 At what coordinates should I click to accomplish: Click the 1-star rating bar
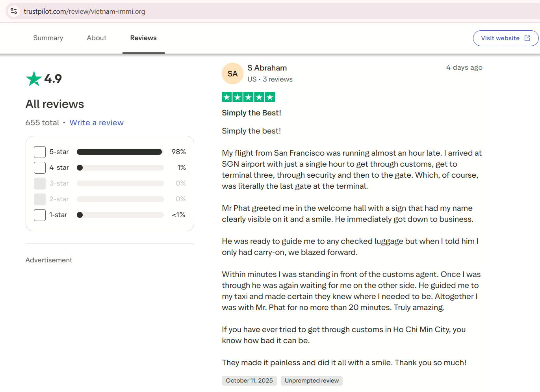point(120,215)
